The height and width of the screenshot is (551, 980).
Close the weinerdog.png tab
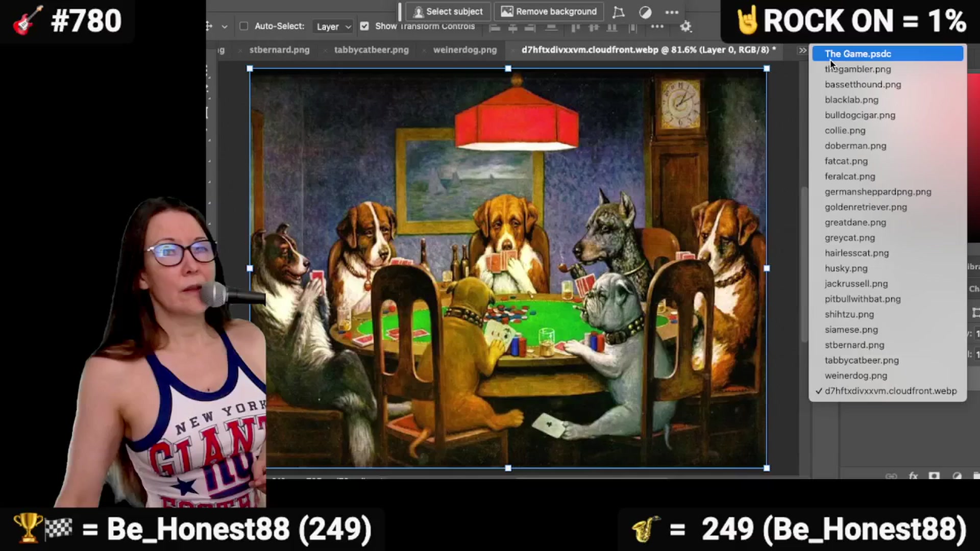pyautogui.click(x=425, y=51)
